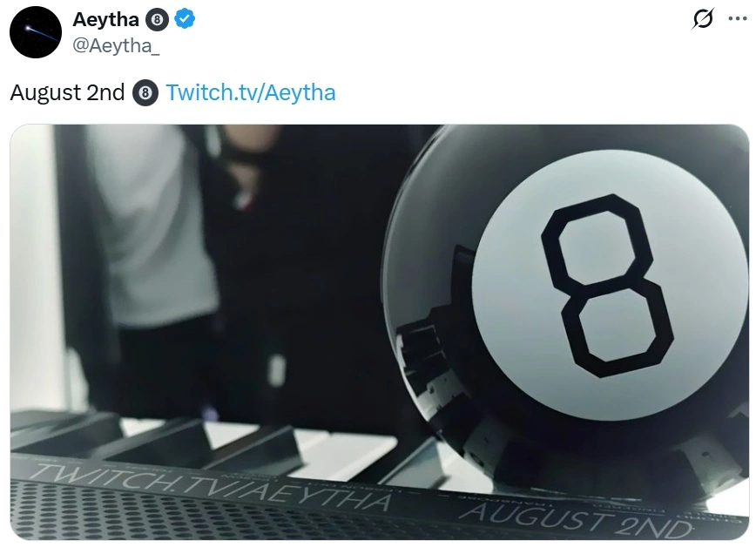
Task: Open the Aeytha display name
Action: pos(106,20)
